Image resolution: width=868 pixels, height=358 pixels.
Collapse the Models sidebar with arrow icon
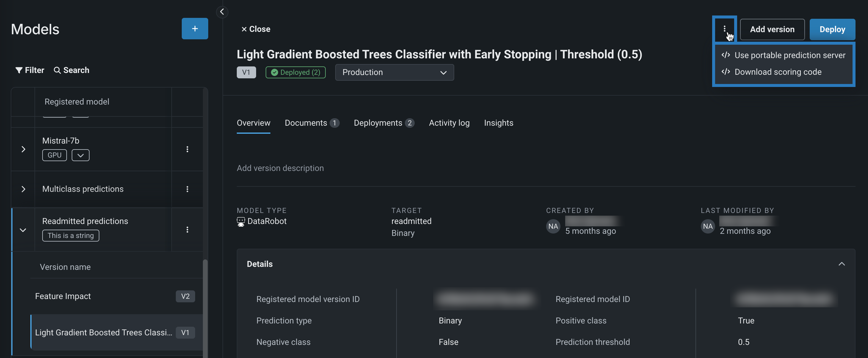pyautogui.click(x=222, y=12)
